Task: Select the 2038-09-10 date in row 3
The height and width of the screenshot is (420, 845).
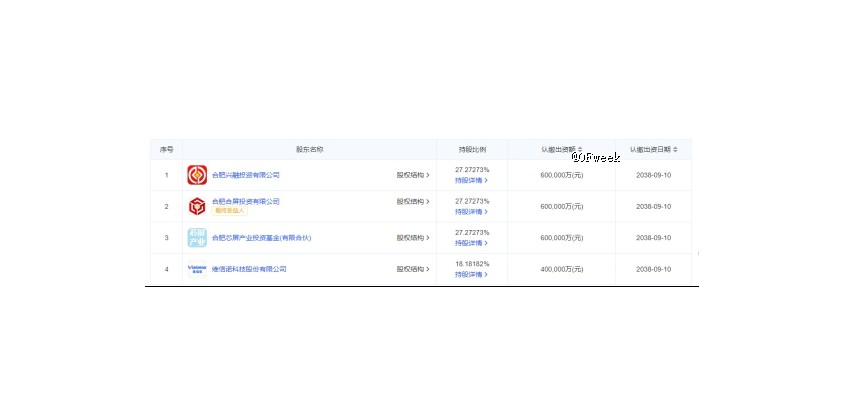Action: point(653,238)
